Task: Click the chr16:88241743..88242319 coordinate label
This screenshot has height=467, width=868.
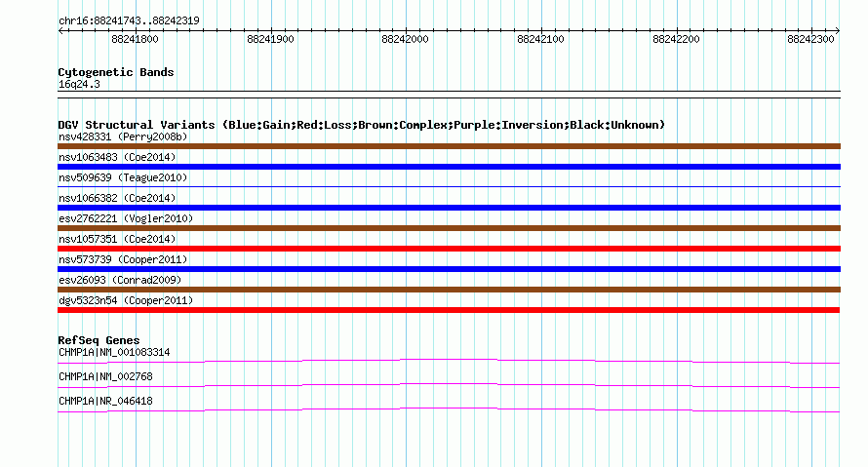Action: [x=129, y=21]
